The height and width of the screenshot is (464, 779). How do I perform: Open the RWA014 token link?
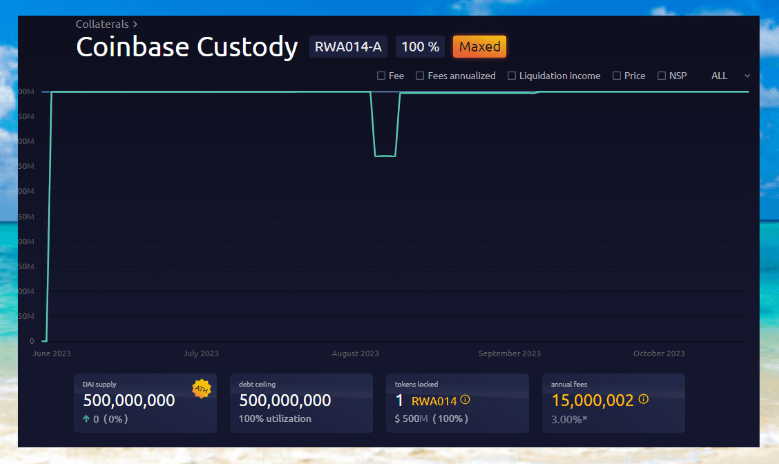(x=434, y=400)
